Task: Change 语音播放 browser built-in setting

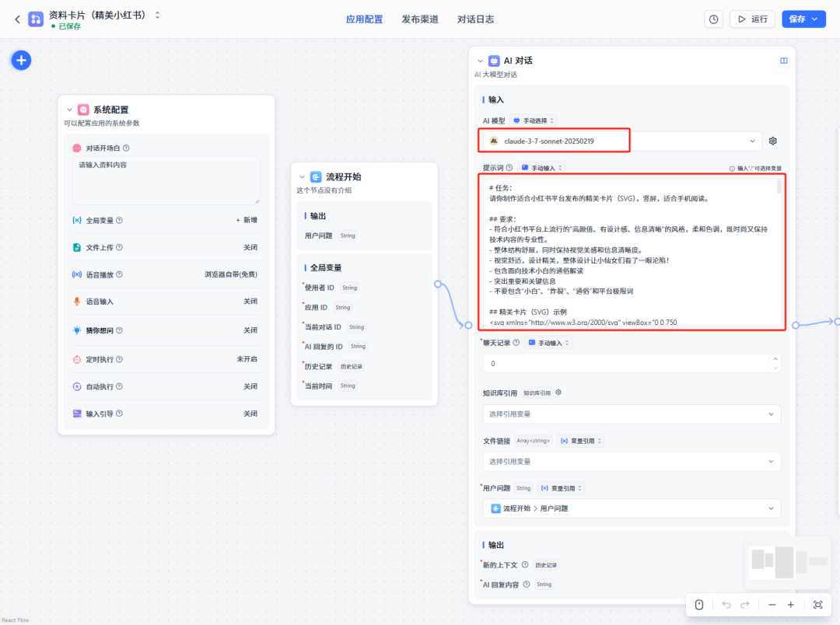Action: pos(231,274)
